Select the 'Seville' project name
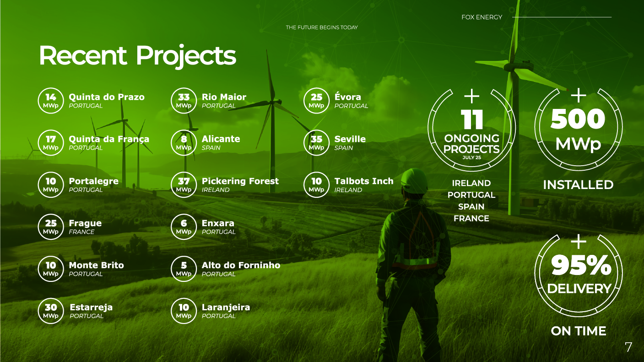This screenshot has height=362, width=644. point(350,139)
